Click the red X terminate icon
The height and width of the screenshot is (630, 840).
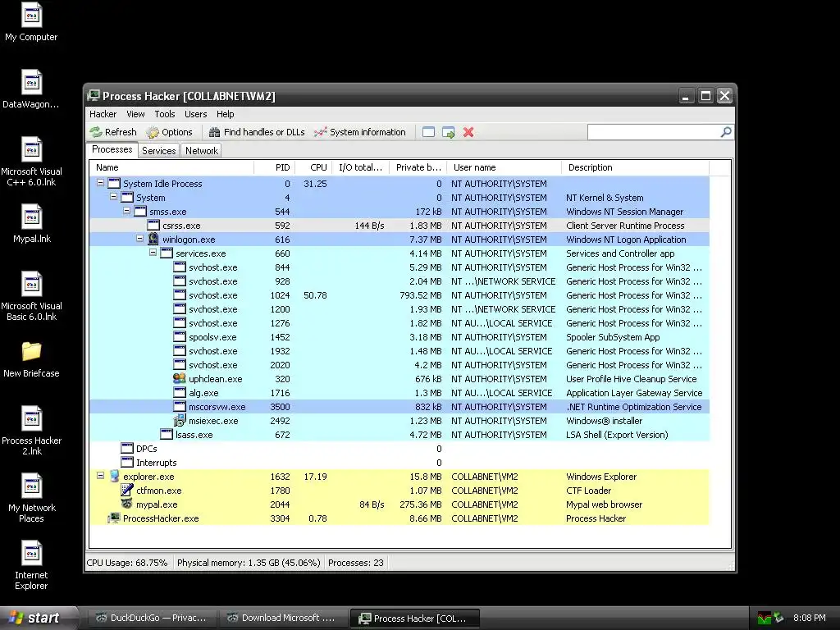468,132
